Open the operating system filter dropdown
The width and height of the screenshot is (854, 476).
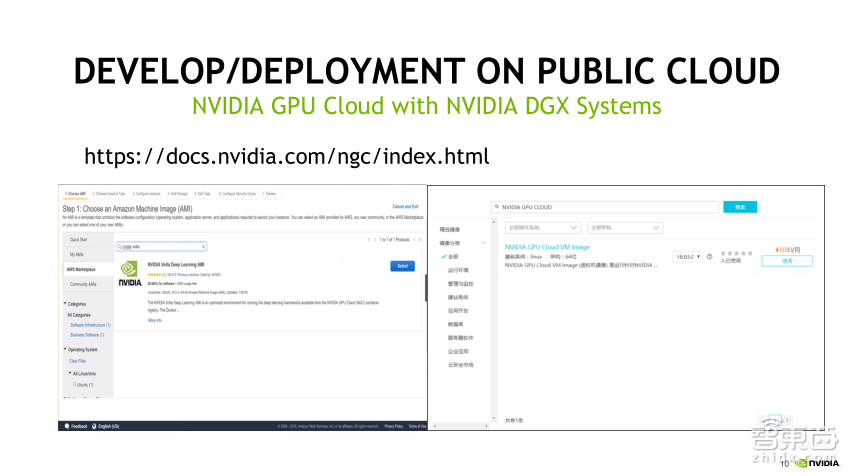click(541, 228)
